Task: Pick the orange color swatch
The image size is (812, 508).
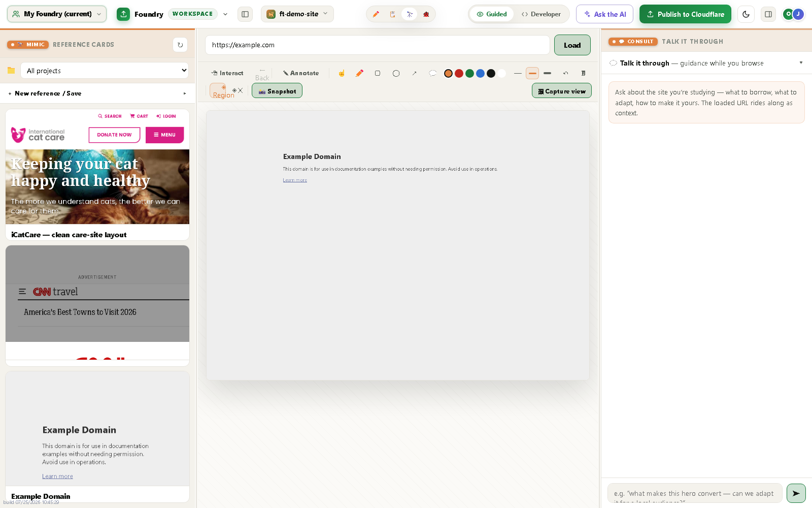Action: [x=448, y=73]
